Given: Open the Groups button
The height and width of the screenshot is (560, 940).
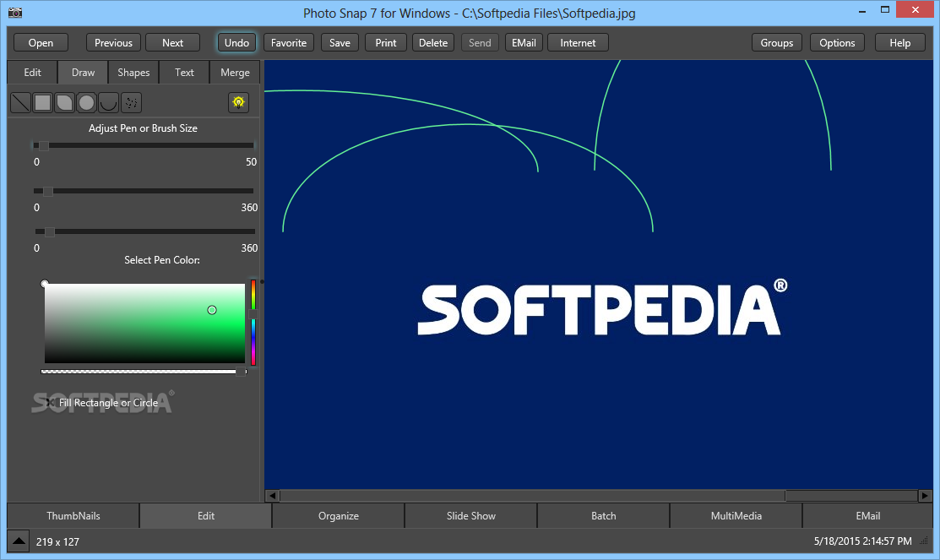Looking at the screenshot, I should 776,42.
